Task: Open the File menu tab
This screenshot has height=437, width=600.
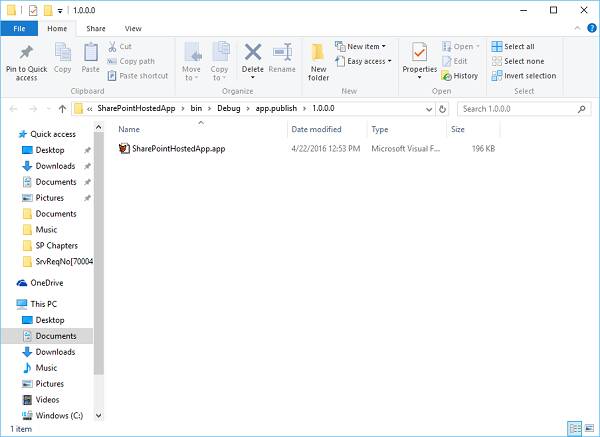Action: 19,29
